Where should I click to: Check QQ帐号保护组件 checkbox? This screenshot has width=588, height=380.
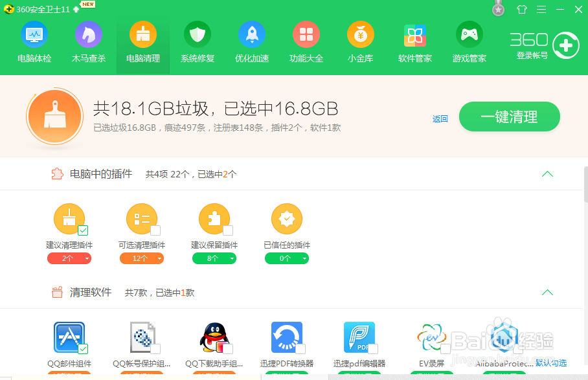(x=155, y=349)
